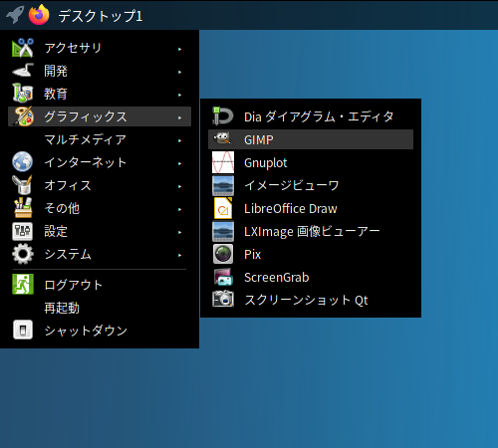
Task: Click the スクリーンショット Qt camera icon
Action: tap(223, 299)
